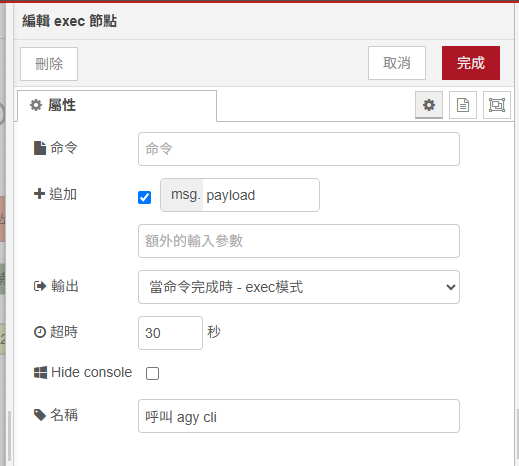Uncheck the 追加 msg.payload checkbox
The height and width of the screenshot is (466, 519).
click(144, 197)
